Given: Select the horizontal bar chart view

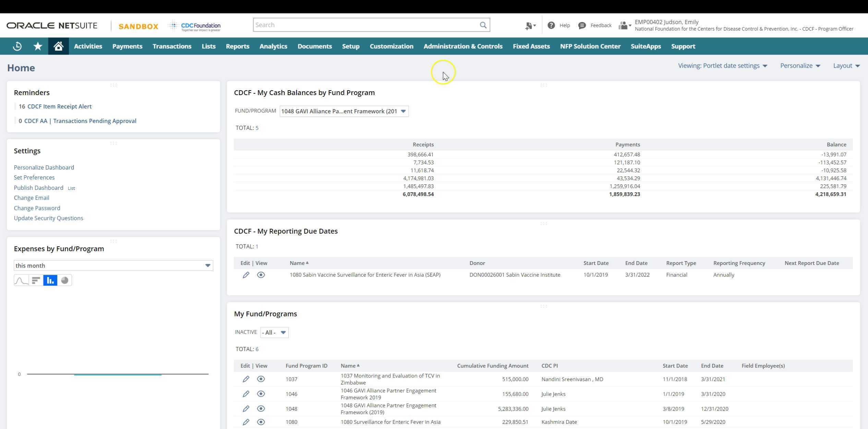Looking at the screenshot, I should [x=36, y=280].
